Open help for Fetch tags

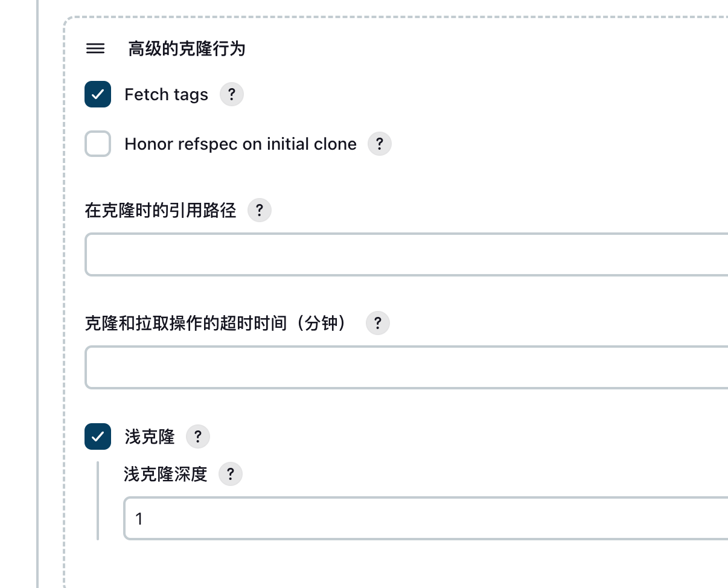click(231, 95)
